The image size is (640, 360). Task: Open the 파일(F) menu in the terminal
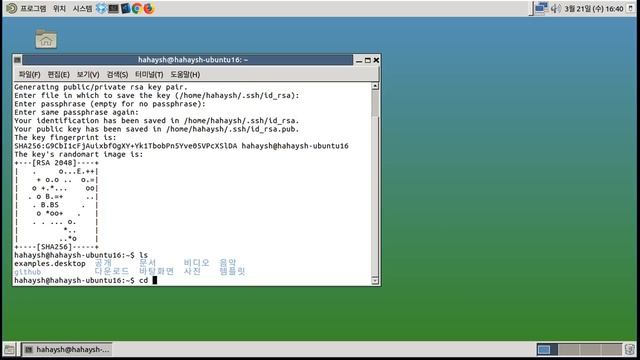[x=29, y=74]
